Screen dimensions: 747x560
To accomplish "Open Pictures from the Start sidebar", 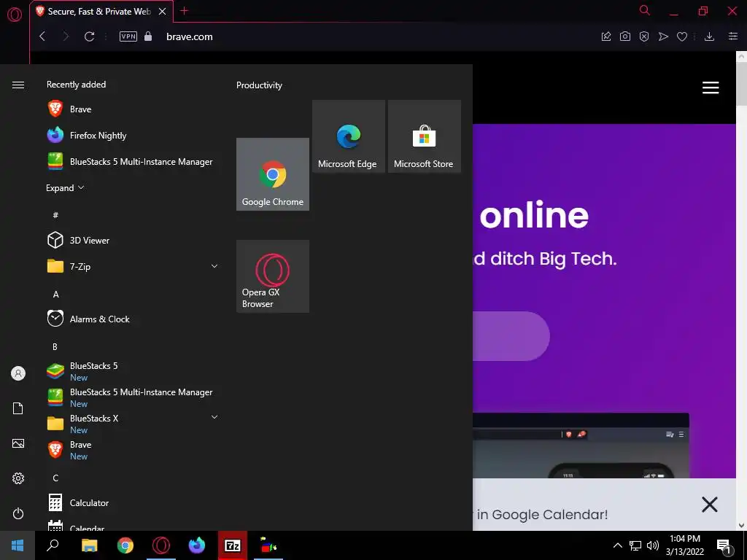I will pos(18,443).
